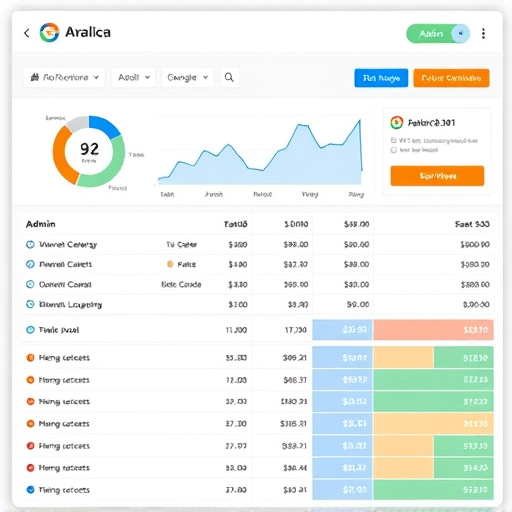The width and height of the screenshot is (512, 512).
Task: Click red icon in the $38.44 row
Action: [x=30, y=468]
